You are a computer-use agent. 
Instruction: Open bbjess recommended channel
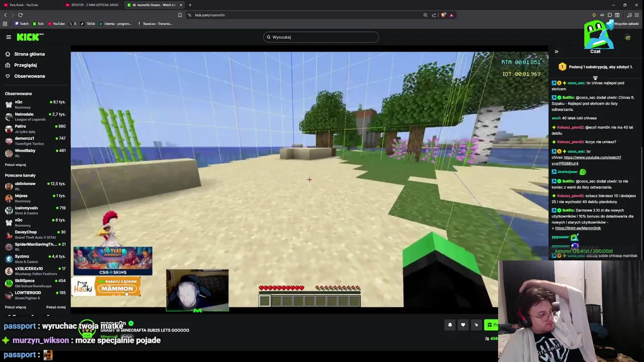[35, 198]
